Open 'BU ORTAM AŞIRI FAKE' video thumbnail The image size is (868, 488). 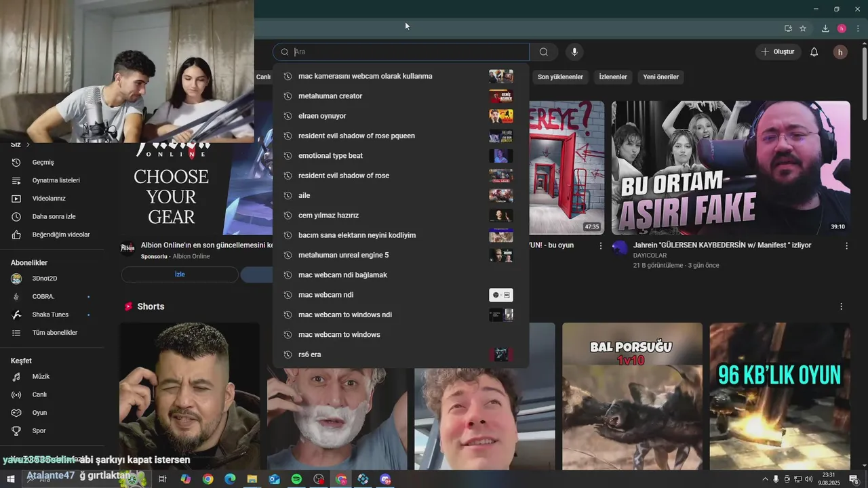(x=731, y=168)
